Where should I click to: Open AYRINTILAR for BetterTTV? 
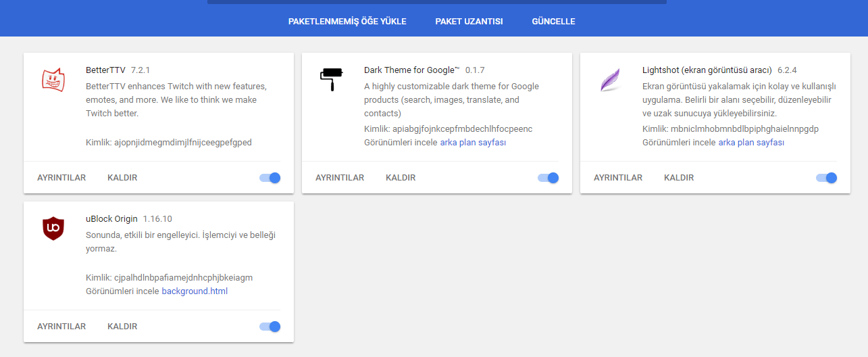[61, 178]
